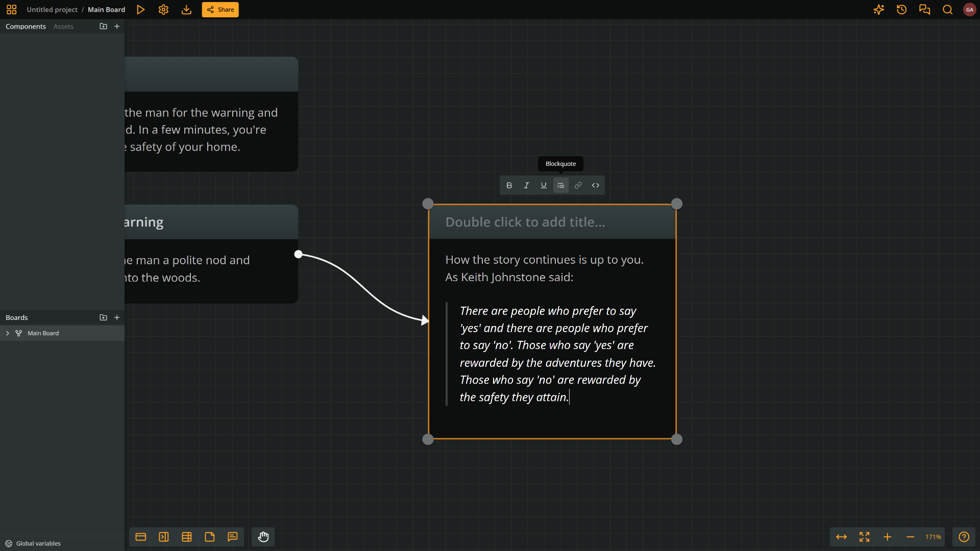Click the Play project icon

(x=141, y=10)
